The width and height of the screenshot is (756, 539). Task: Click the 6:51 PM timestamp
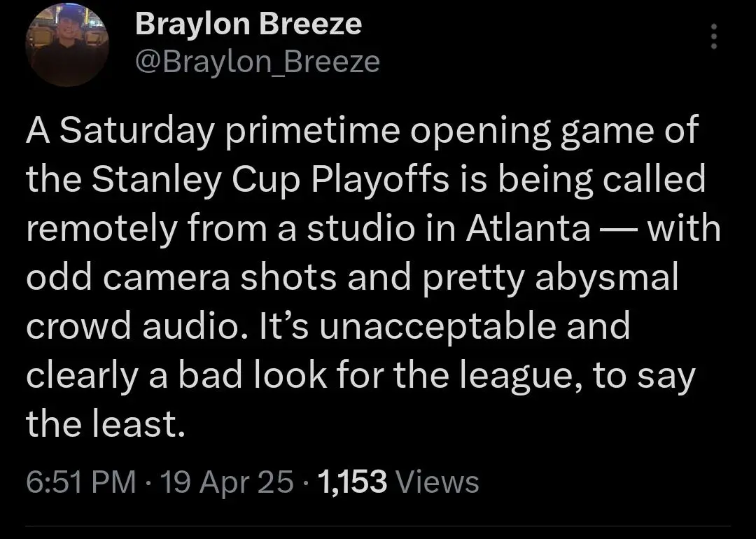coord(81,481)
